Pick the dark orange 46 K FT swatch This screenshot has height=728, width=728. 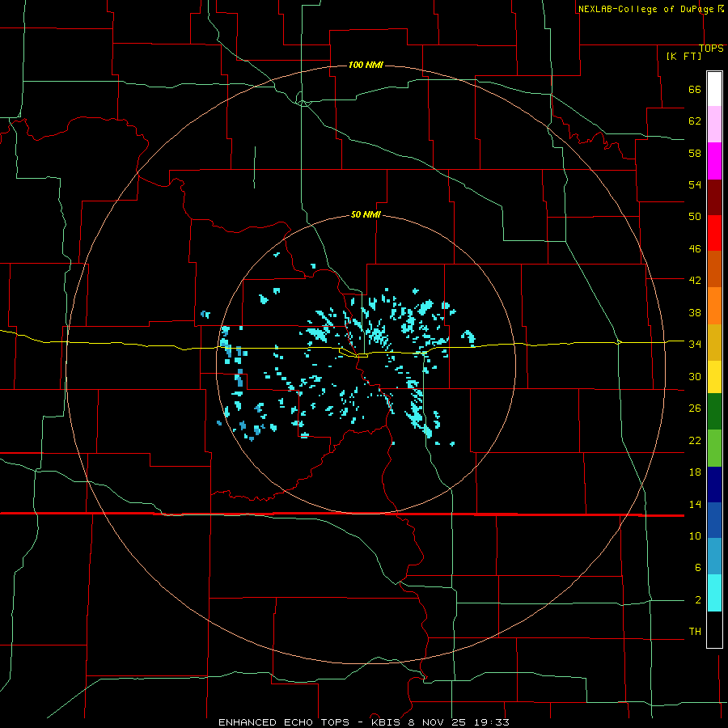click(x=714, y=269)
